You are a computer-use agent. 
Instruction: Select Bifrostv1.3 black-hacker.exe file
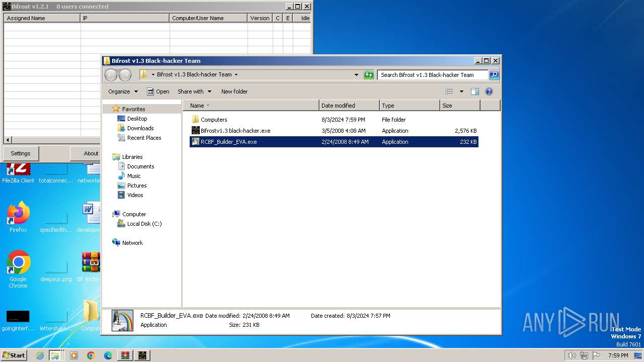point(231,131)
